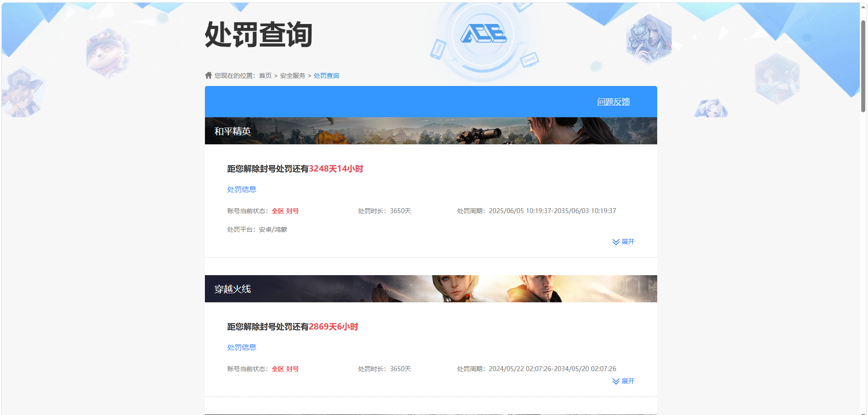Expand the 和平精英 punishment details with 展开
The height and width of the screenshot is (415, 868).
[623, 242]
